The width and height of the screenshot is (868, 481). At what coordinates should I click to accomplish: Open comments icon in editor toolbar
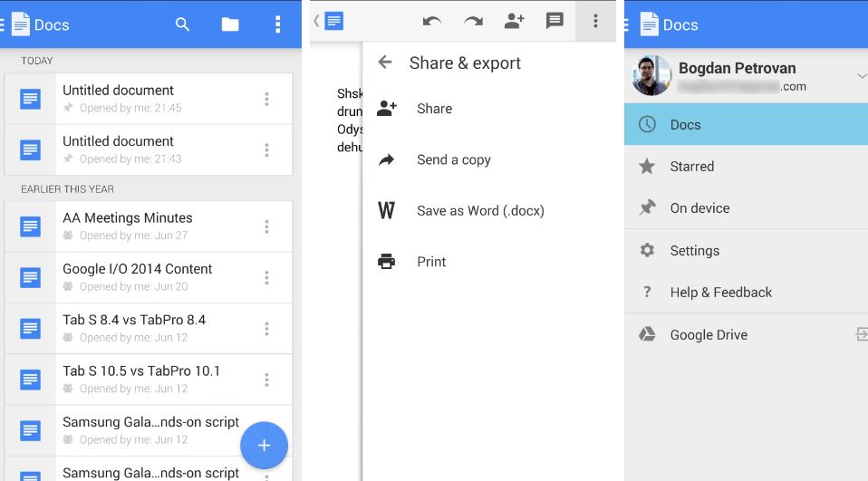tap(555, 21)
